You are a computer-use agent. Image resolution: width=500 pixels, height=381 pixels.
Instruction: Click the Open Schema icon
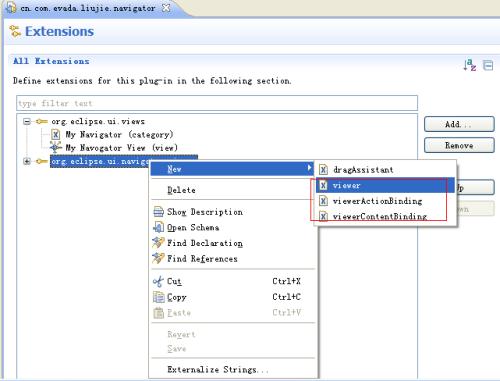(158, 228)
